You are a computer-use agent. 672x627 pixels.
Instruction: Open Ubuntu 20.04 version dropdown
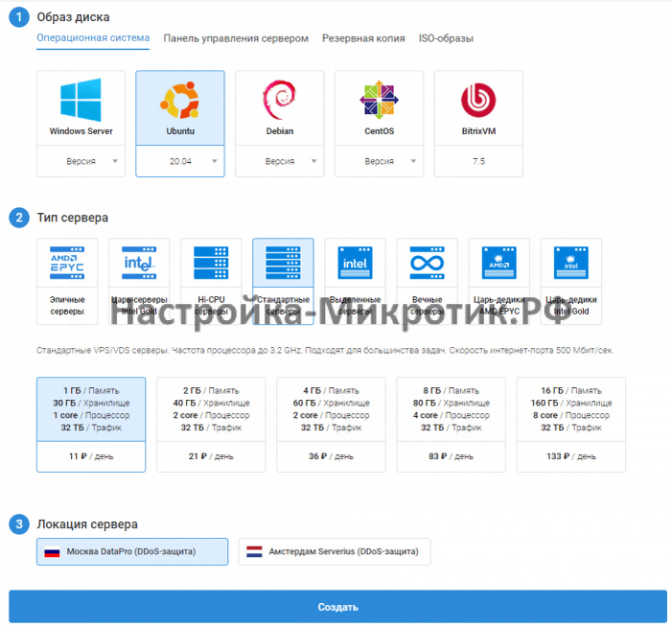tap(180, 162)
